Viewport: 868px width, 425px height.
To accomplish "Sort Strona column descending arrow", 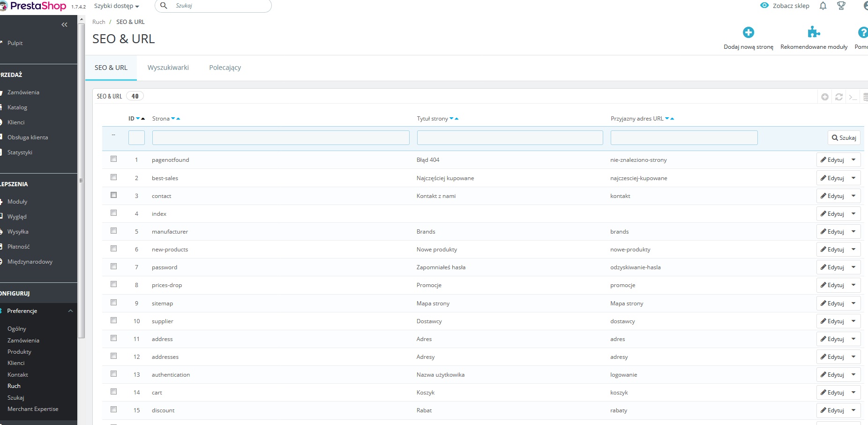I will tap(173, 119).
